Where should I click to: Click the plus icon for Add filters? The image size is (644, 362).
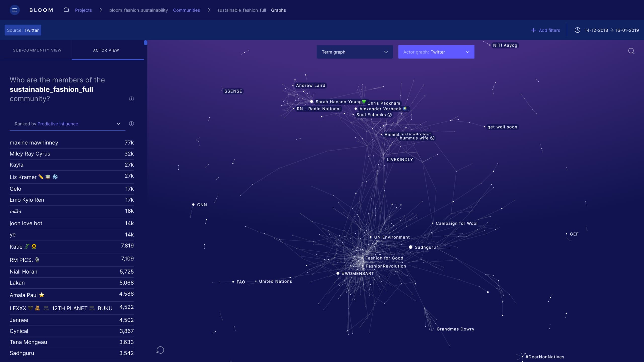(x=533, y=30)
